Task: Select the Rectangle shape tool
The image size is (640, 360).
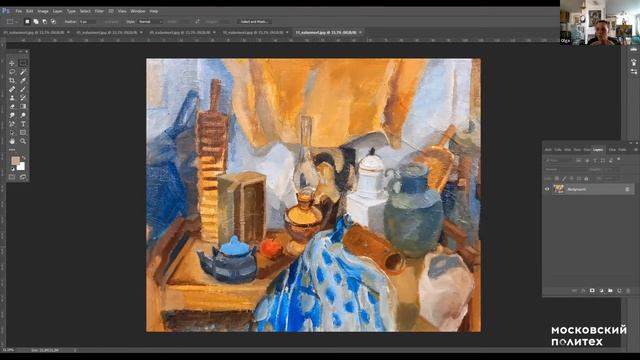Action: 23,132
